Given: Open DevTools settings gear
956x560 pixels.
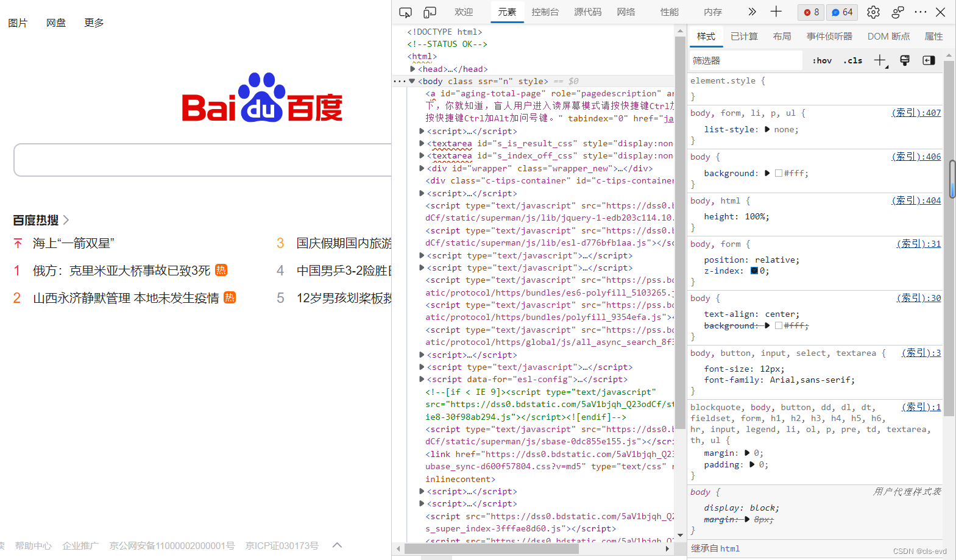Looking at the screenshot, I should 873,12.
